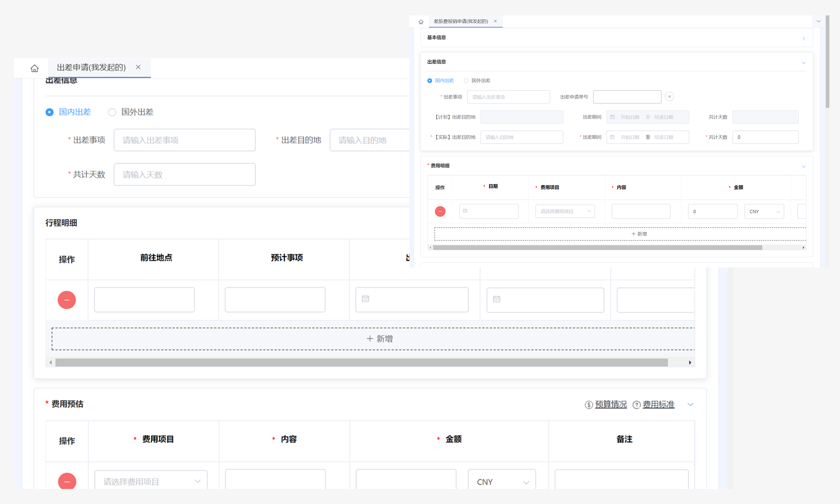
Task: Click the 行程明细 horizontal scrollbar
Action: pos(361,363)
